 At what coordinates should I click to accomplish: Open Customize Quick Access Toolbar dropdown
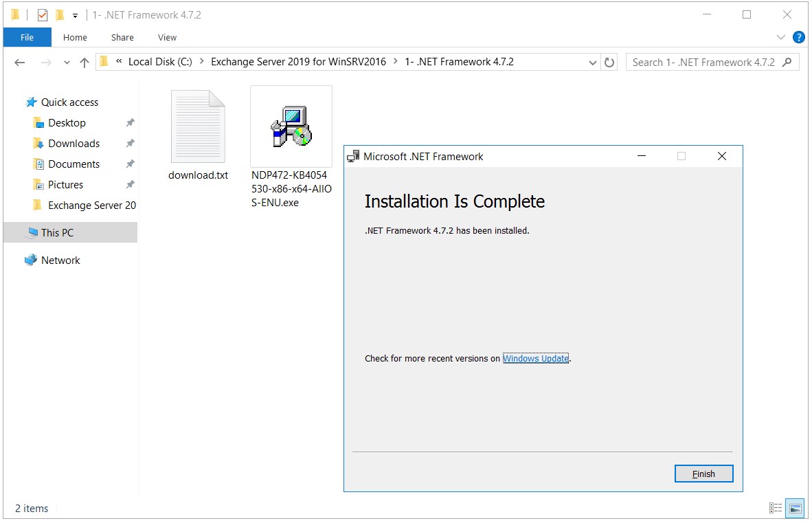pos(75,16)
